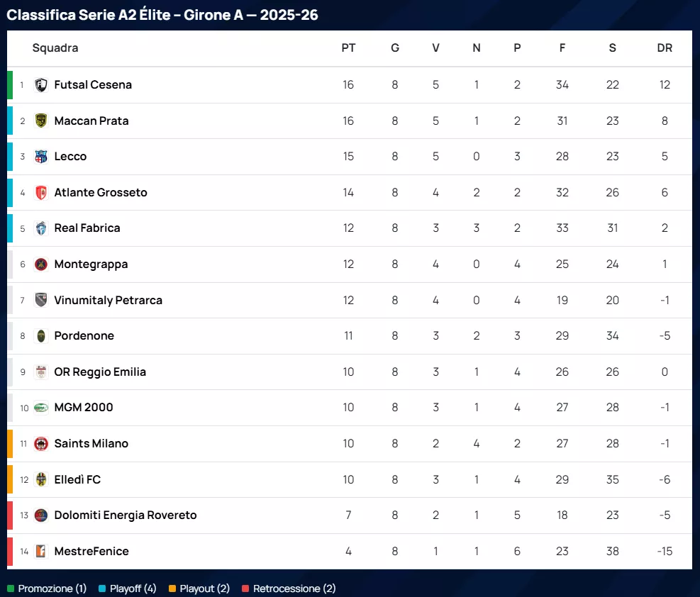
Task: Click the Maccan Prata team logo
Action: click(x=41, y=121)
